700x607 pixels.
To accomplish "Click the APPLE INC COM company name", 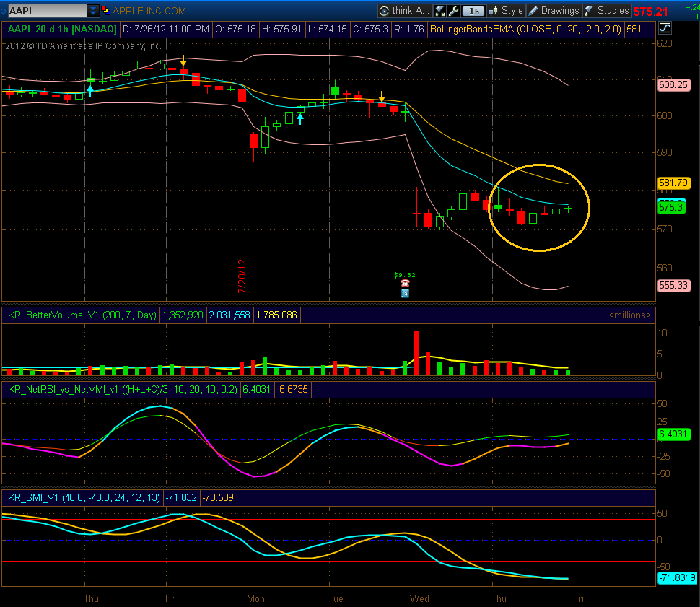I will click(149, 11).
